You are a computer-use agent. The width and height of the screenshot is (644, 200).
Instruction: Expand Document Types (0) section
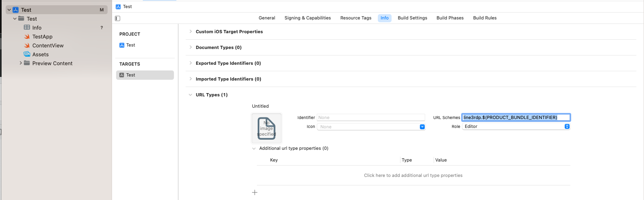(x=191, y=47)
